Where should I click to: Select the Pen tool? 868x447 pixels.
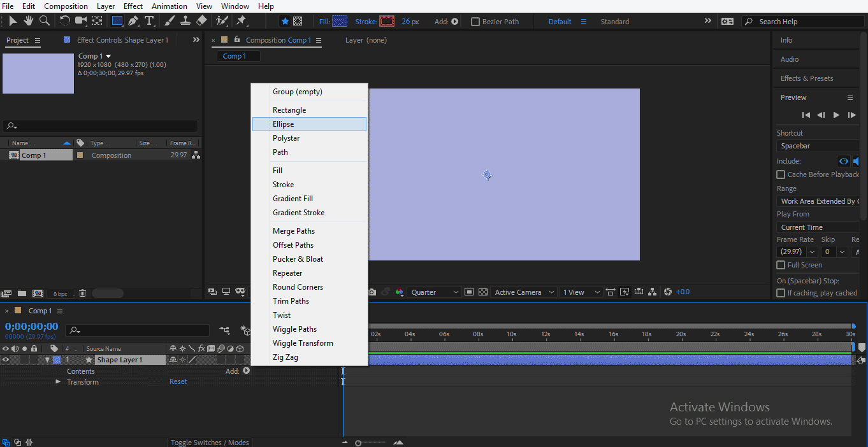point(134,21)
